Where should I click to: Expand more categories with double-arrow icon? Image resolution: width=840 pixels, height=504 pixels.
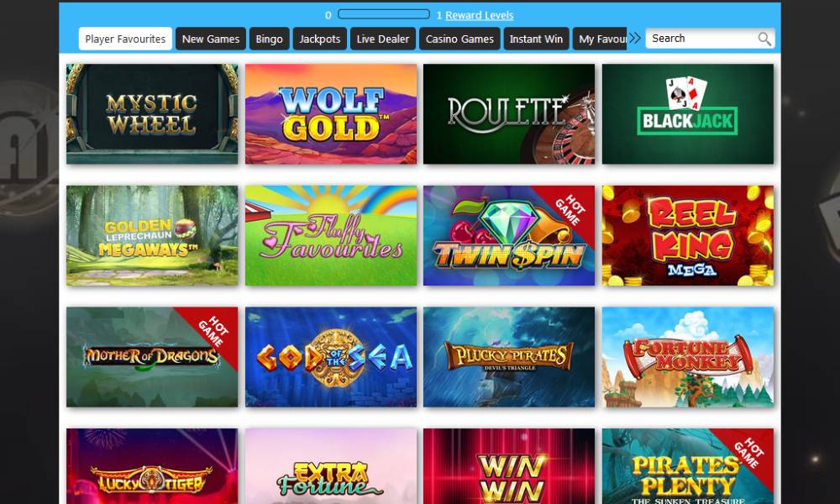(x=635, y=38)
